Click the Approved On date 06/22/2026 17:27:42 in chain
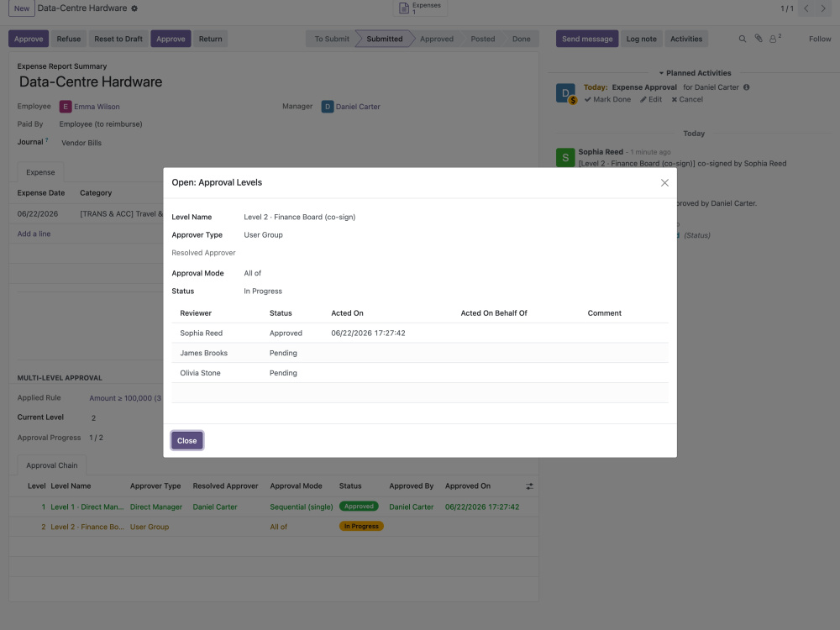 click(481, 507)
